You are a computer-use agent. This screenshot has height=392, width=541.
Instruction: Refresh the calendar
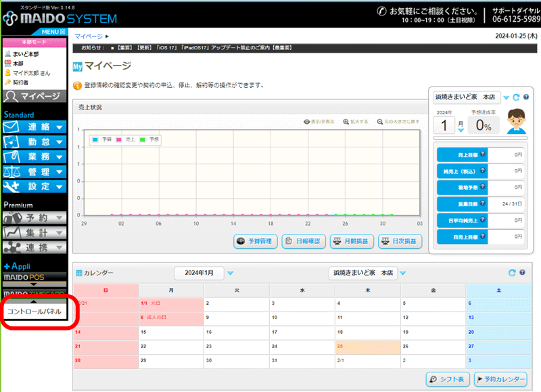pos(513,273)
